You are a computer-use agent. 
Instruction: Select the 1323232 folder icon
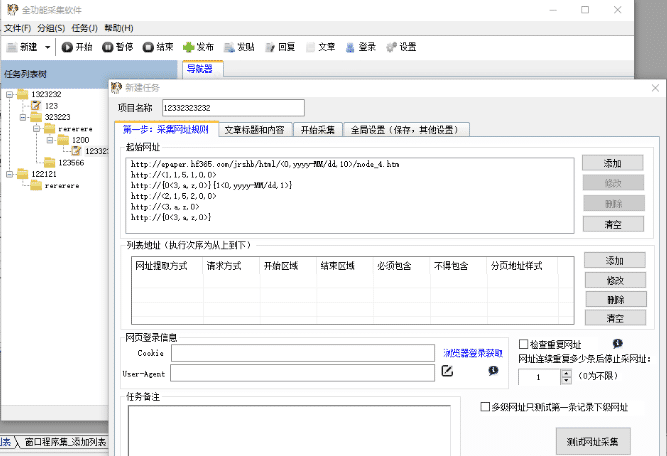tap(23, 94)
